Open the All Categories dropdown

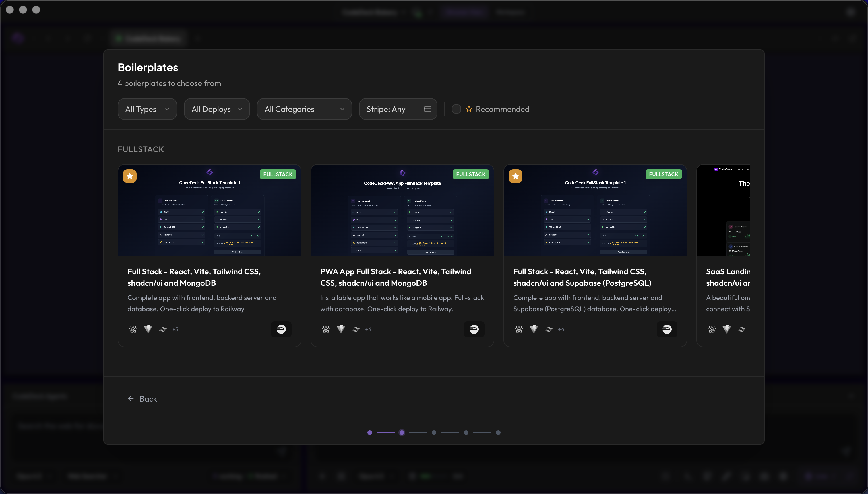tap(304, 109)
